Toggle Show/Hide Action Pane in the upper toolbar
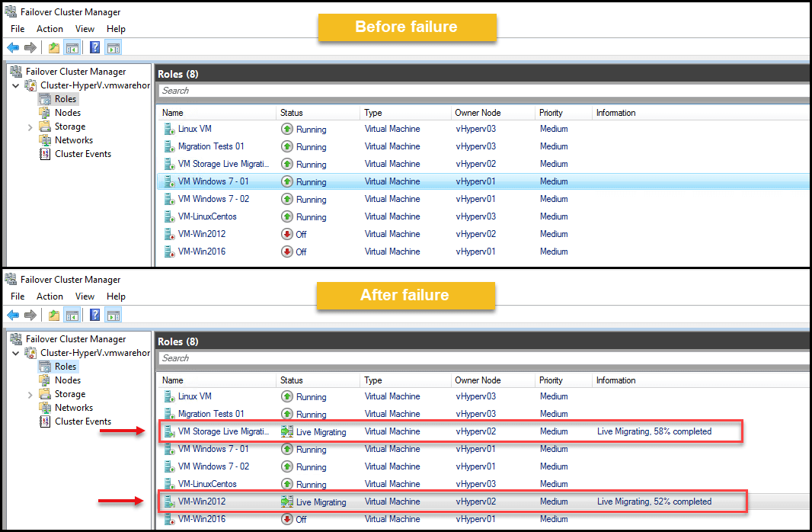 point(113,48)
